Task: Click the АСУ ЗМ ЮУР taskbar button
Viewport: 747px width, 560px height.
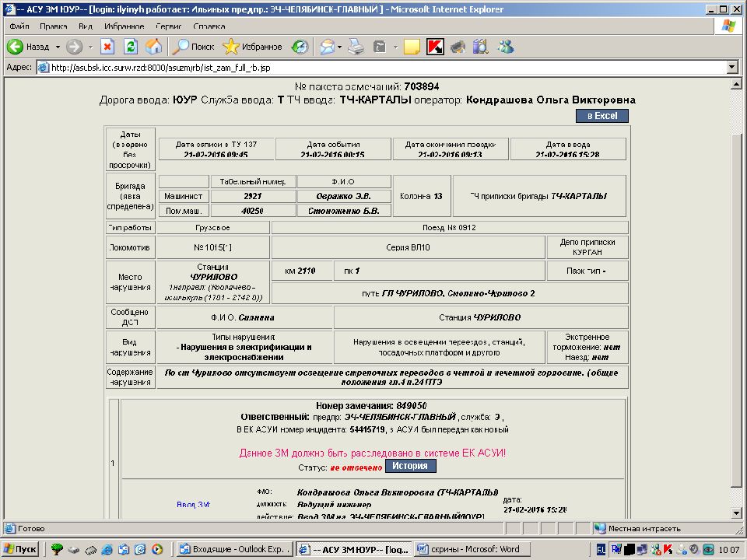Action: pos(355,549)
